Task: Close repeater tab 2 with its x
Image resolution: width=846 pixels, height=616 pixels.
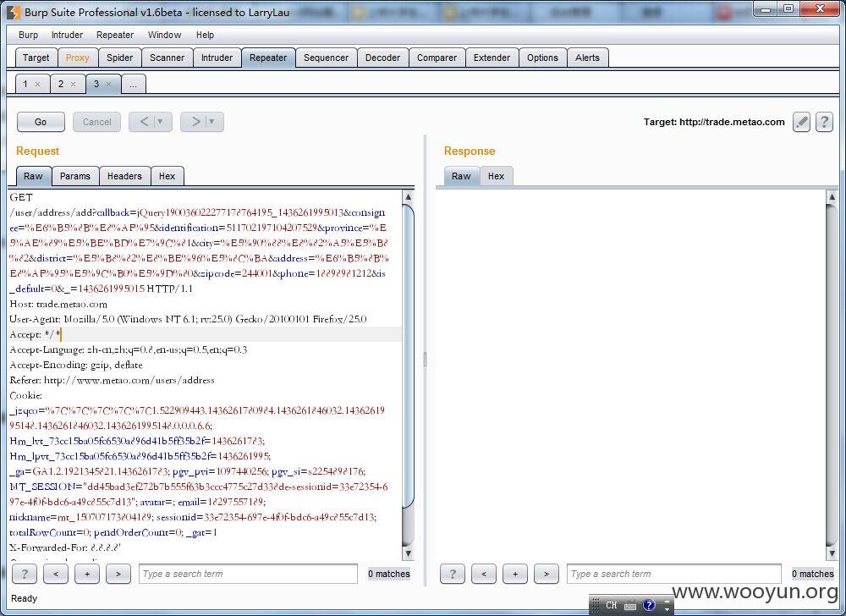Action: click(x=73, y=84)
